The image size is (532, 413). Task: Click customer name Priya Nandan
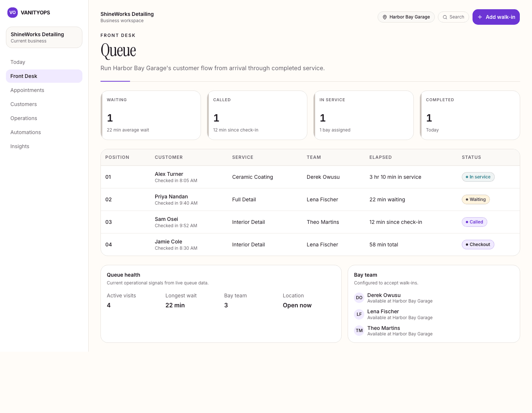click(x=171, y=197)
